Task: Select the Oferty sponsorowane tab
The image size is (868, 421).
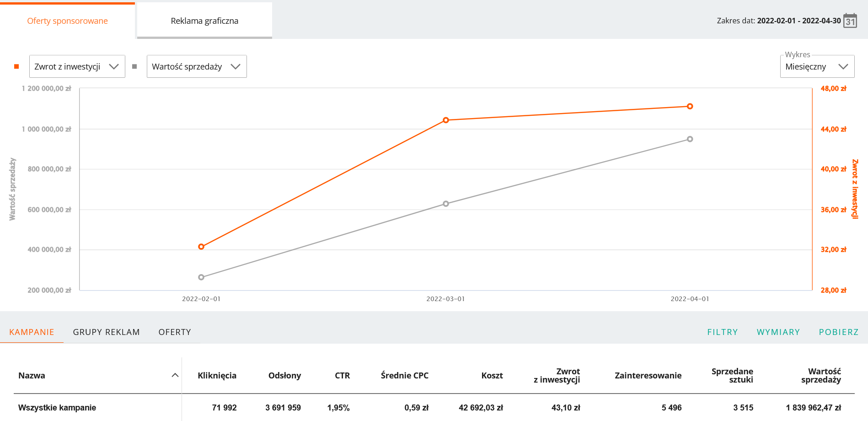Action: pyautogui.click(x=67, y=21)
